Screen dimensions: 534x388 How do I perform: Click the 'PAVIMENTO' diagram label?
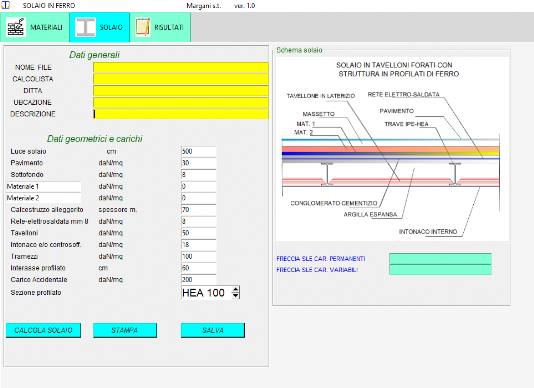(x=396, y=111)
